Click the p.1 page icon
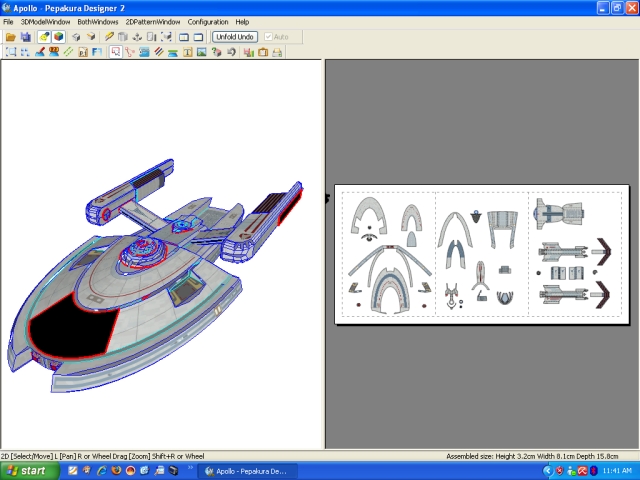Screen dimensions: 640x480 [83, 52]
